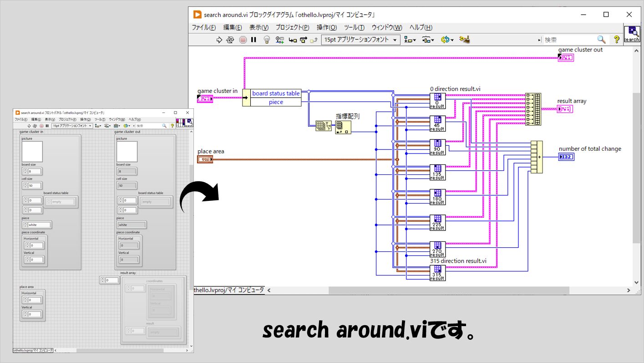Click the Run arrow in block diagram toolbar
The height and width of the screenshot is (363, 644).
click(x=219, y=40)
